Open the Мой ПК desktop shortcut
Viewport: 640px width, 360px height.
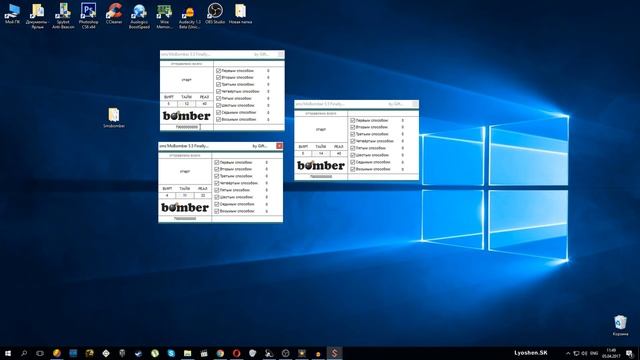[x=12, y=14]
